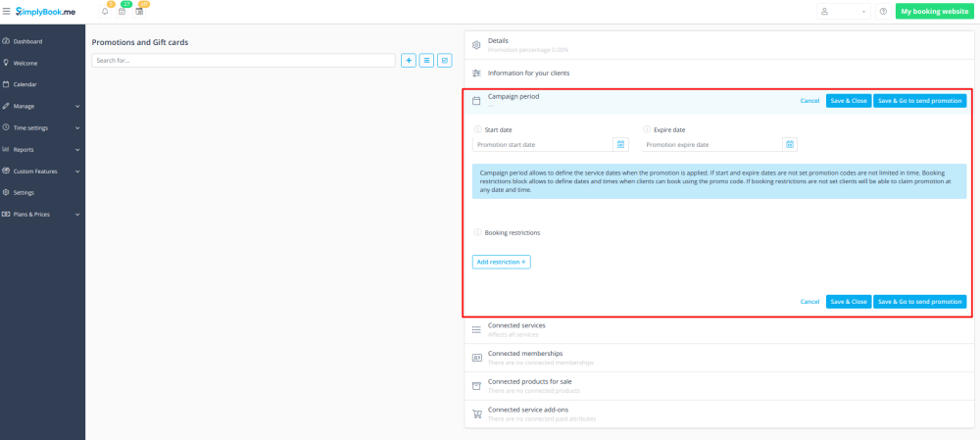
Task: Click the plus icon to add promotion
Action: pyautogui.click(x=409, y=61)
